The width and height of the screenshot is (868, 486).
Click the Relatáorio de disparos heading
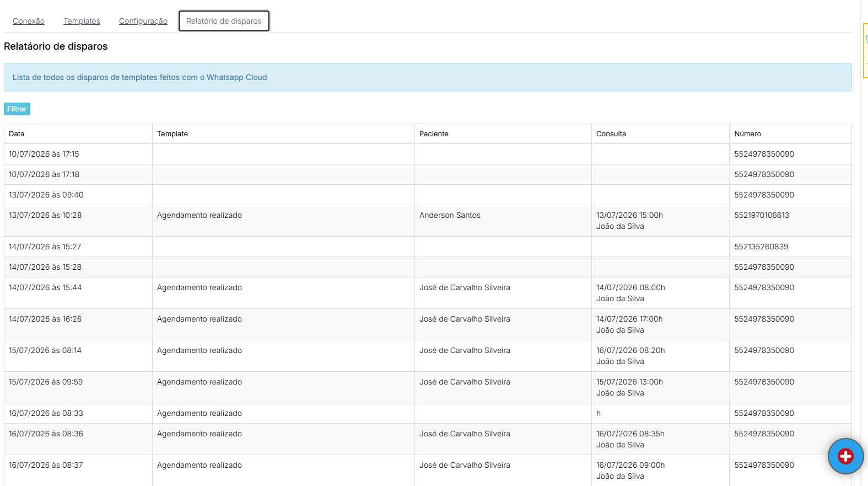pyautogui.click(x=56, y=46)
